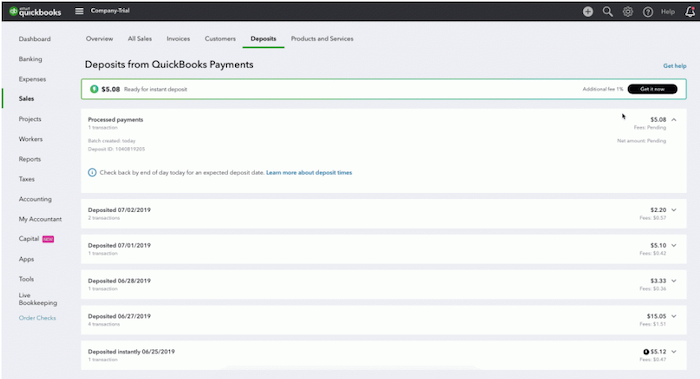Open Capital in the sidebar
Screen dimensions: 700x379
(29, 239)
